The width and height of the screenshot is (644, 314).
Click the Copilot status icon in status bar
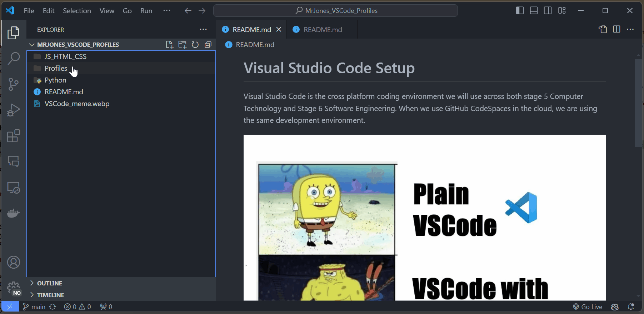[615, 306]
